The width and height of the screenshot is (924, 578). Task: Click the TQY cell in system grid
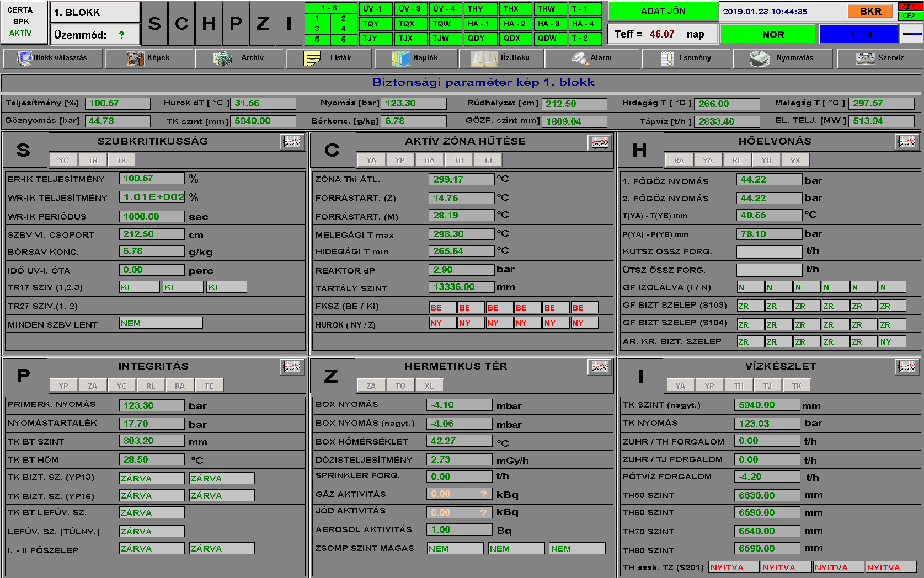coord(376,24)
